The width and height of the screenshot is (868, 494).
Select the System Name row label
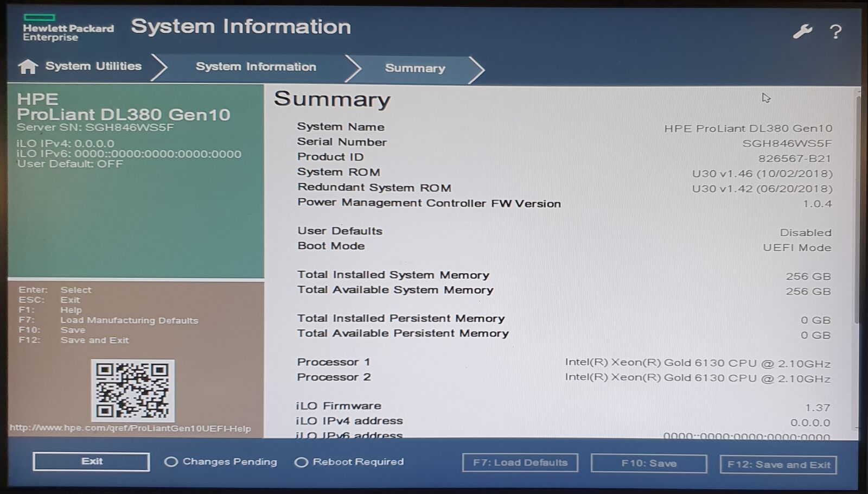[341, 126]
